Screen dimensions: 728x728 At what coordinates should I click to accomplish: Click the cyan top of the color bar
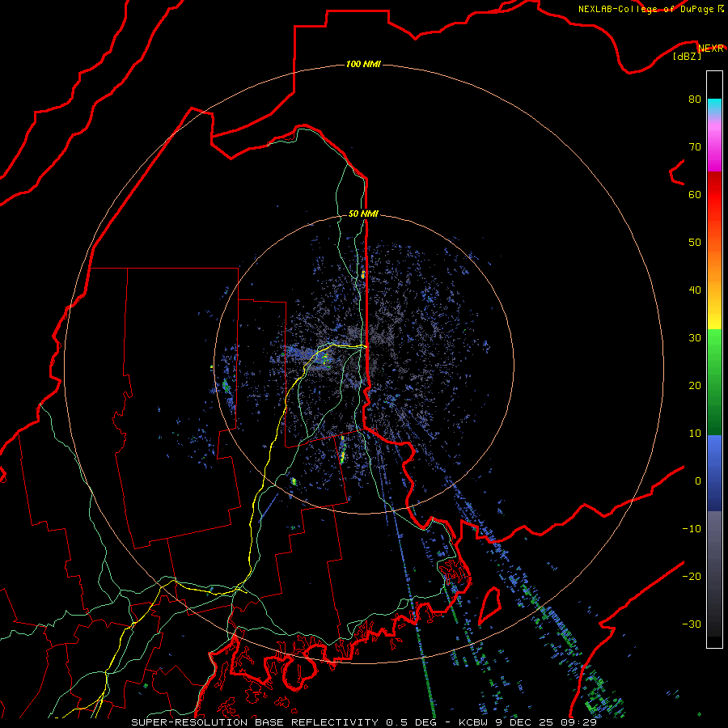click(x=714, y=106)
